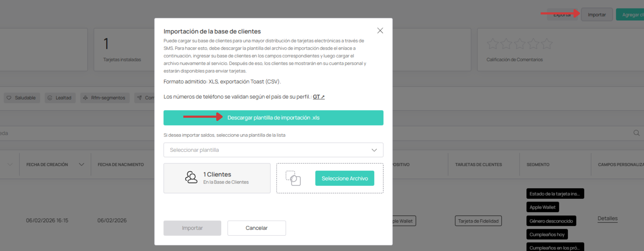
Task: Open the Seleccionar plantilla dropdown
Action: pyautogui.click(x=273, y=150)
